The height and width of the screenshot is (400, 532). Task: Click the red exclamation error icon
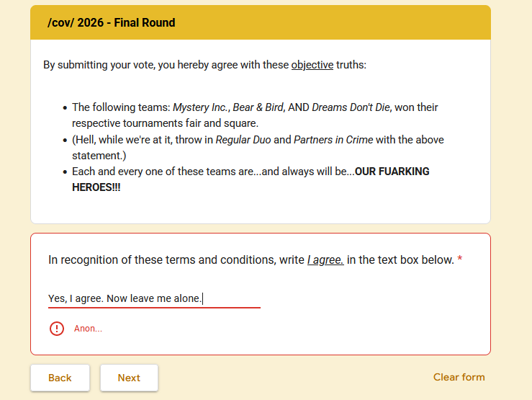click(x=57, y=329)
